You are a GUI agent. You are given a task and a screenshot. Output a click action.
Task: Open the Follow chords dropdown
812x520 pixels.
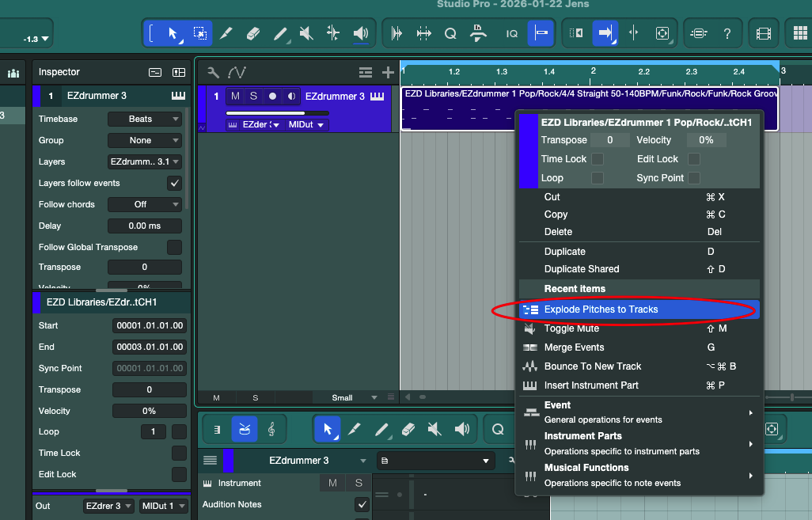pos(146,204)
